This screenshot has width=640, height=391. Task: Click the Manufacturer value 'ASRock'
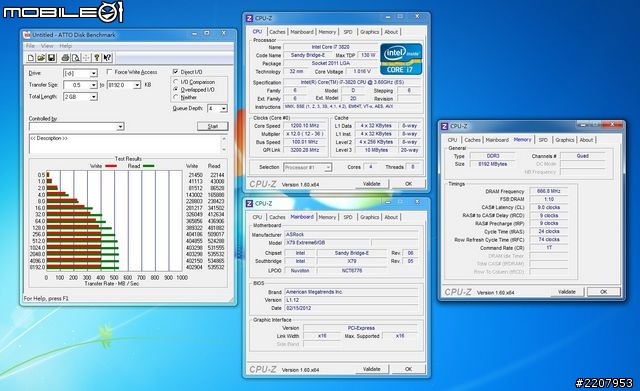[351, 235]
